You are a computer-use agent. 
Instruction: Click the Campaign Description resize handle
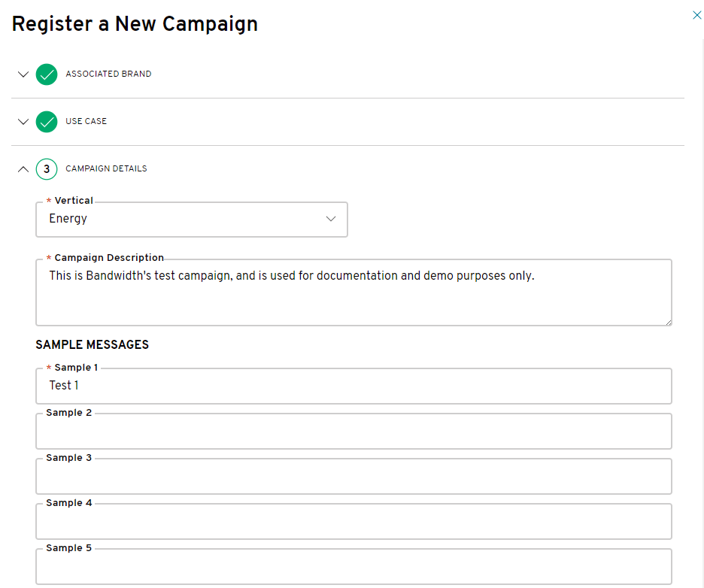pyautogui.click(x=669, y=323)
